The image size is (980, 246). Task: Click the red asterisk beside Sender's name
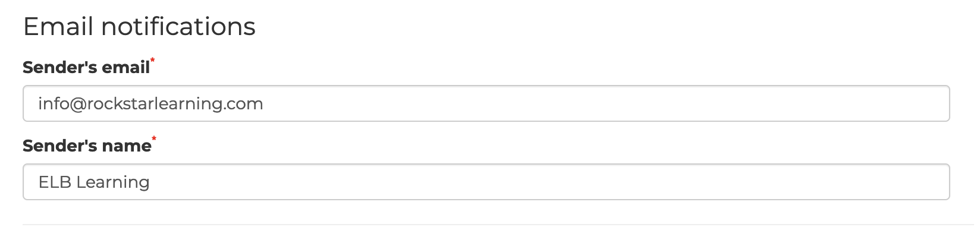pos(155,138)
